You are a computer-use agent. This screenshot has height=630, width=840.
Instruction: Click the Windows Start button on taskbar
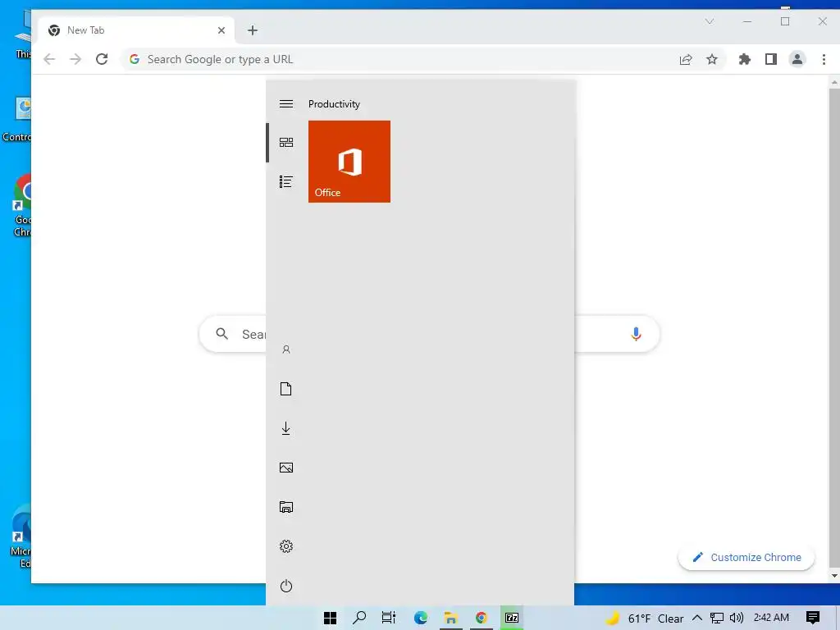click(330, 618)
